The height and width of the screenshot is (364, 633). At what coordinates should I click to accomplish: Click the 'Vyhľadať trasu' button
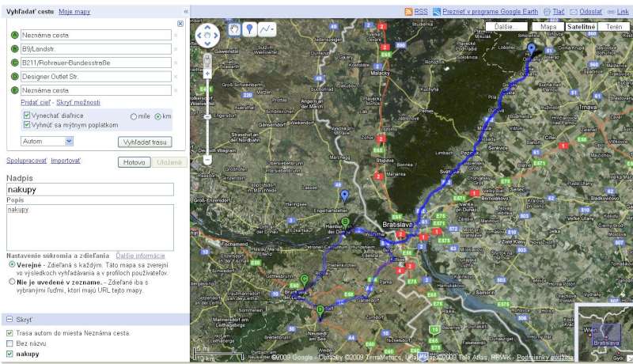click(x=145, y=142)
